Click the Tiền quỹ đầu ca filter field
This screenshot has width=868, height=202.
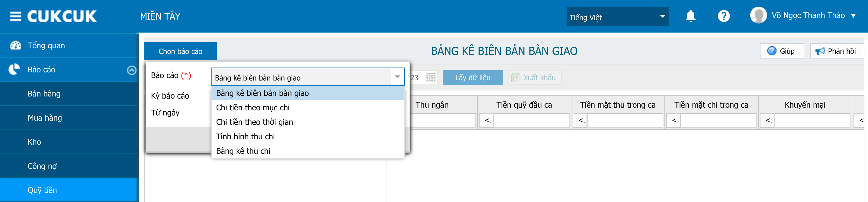(531, 121)
